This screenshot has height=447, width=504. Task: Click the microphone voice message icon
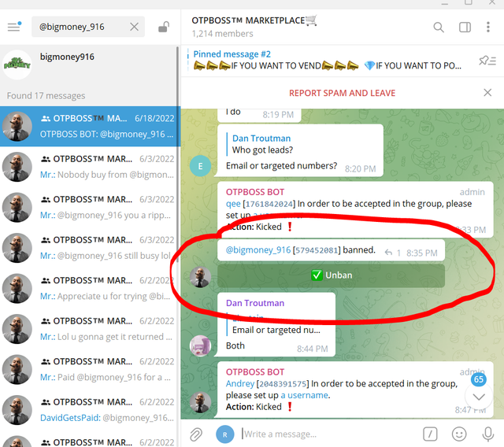487,434
